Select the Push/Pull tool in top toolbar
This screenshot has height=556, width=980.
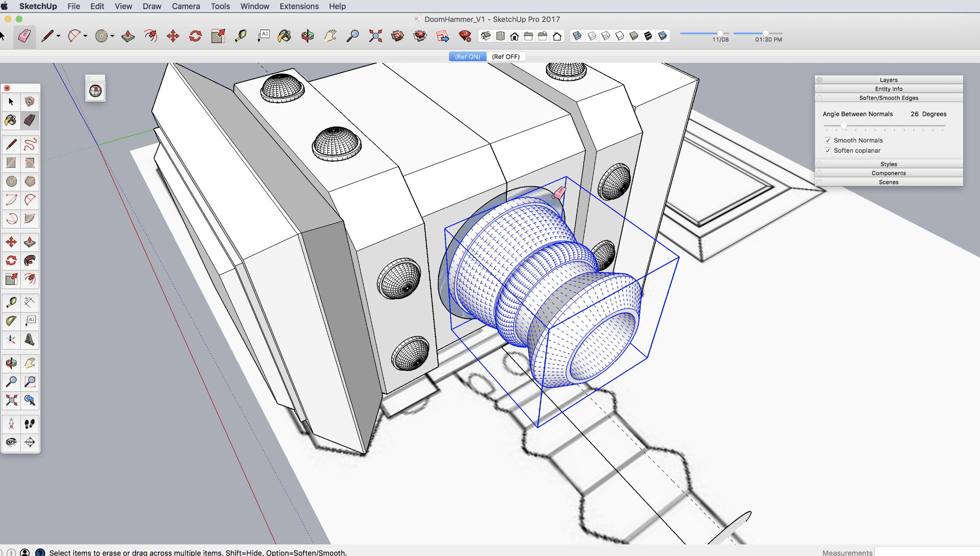coord(128,36)
